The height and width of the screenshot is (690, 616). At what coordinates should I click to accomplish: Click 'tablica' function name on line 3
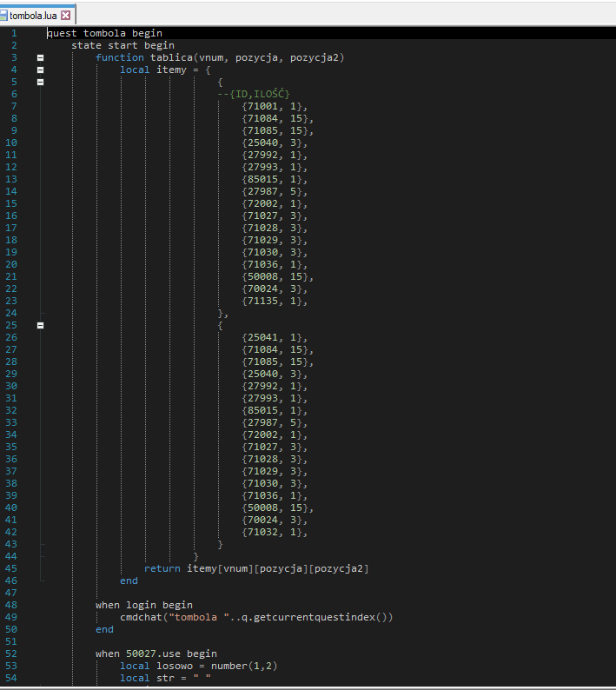pos(172,57)
